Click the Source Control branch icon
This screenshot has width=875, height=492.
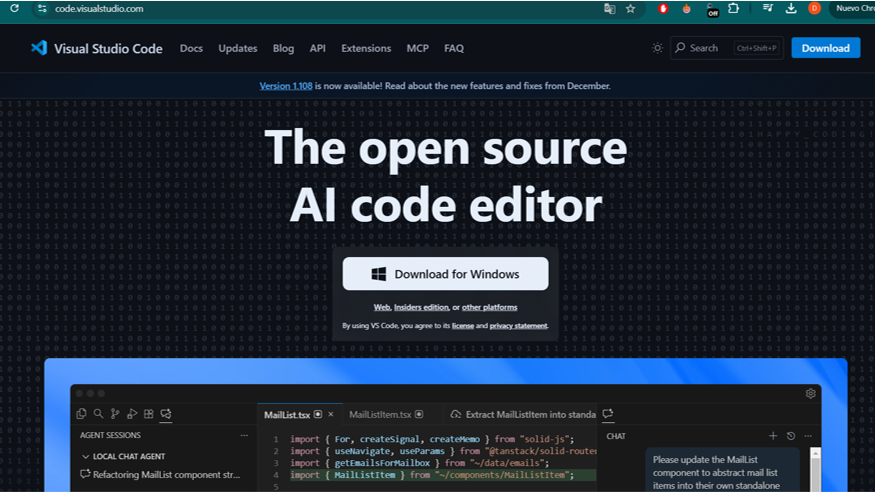[x=115, y=413]
